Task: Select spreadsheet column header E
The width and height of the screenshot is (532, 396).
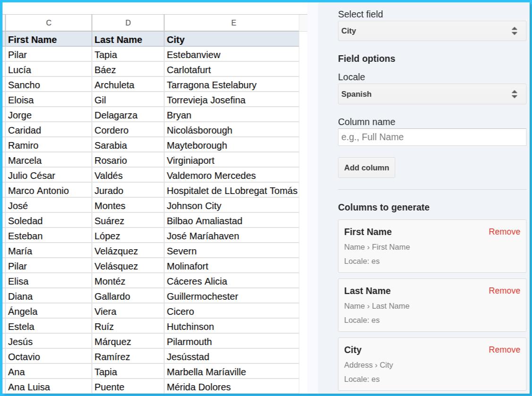Action: click(233, 22)
